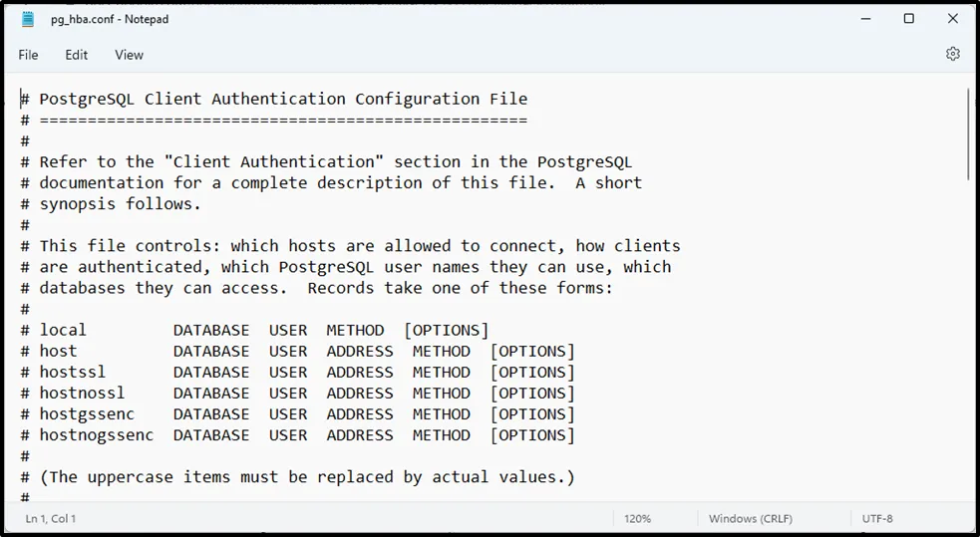Click the pg_hba.conf title bar text
Image resolution: width=980 pixels, height=537 pixels.
point(111,19)
